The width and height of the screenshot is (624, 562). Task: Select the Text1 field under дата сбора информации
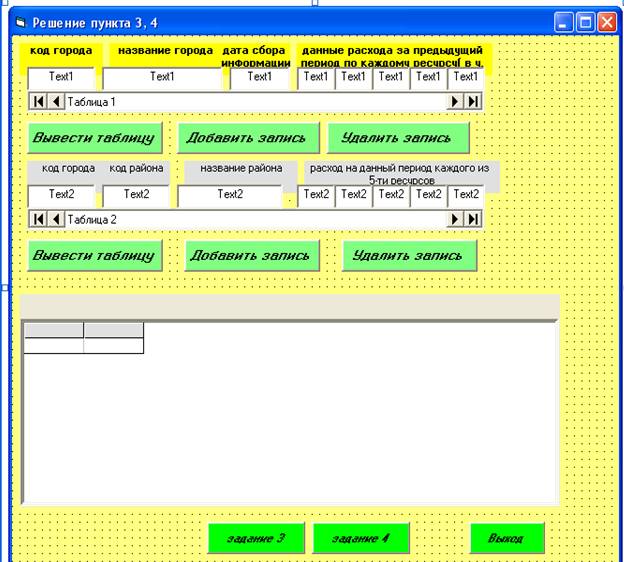click(x=260, y=77)
